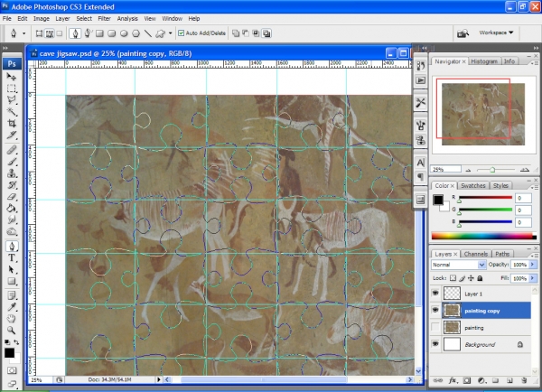Image resolution: width=542 pixels, height=392 pixels.
Task: Switch to Histogram tab
Action: pyautogui.click(x=484, y=61)
